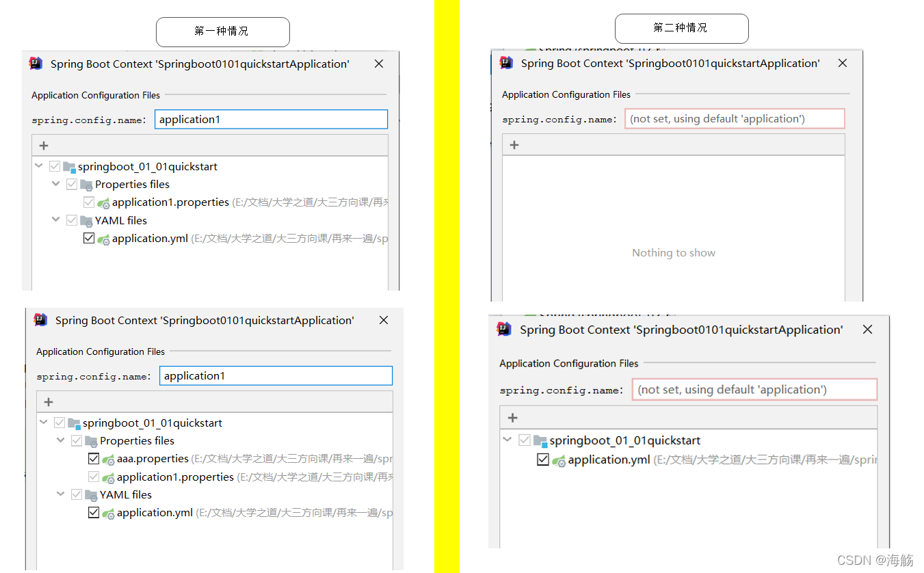Toggle springboot_01_01quickstart checkbox in the bottom-right dialog
The image size is (924, 573).
click(x=525, y=440)
